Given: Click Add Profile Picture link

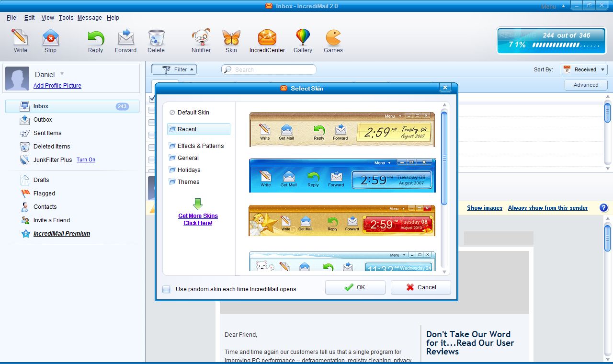Looking at the screenshot, I should 57,86.
